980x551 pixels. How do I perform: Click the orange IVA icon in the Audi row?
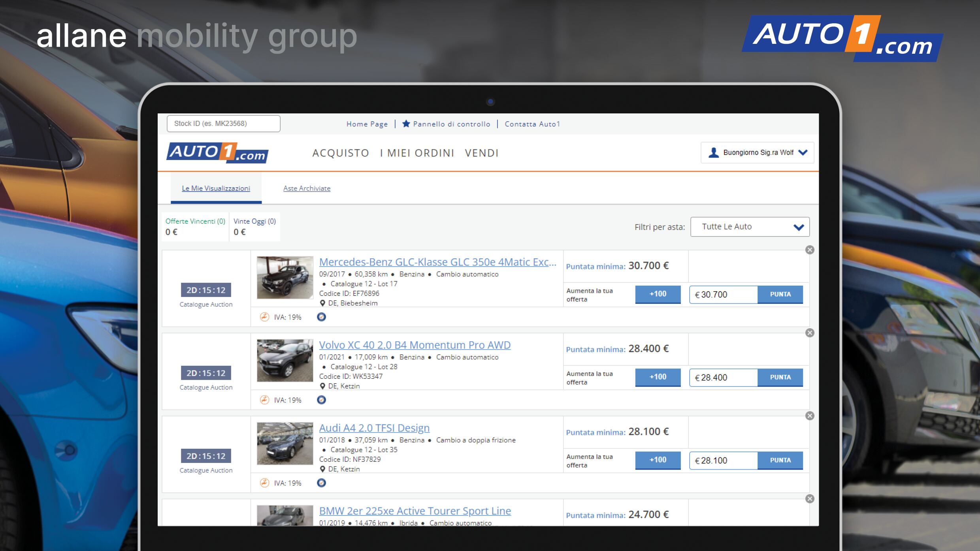click(264, 483)
